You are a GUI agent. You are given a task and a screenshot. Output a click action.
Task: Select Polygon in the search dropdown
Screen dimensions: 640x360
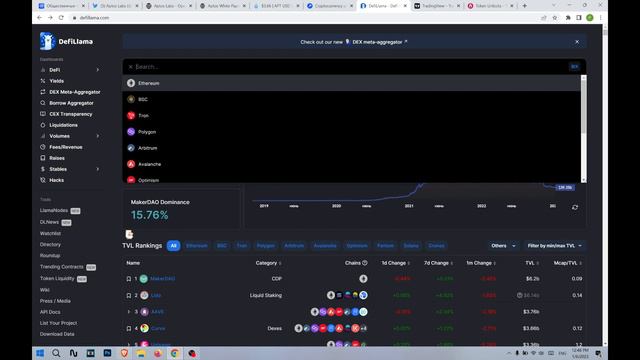351,132
